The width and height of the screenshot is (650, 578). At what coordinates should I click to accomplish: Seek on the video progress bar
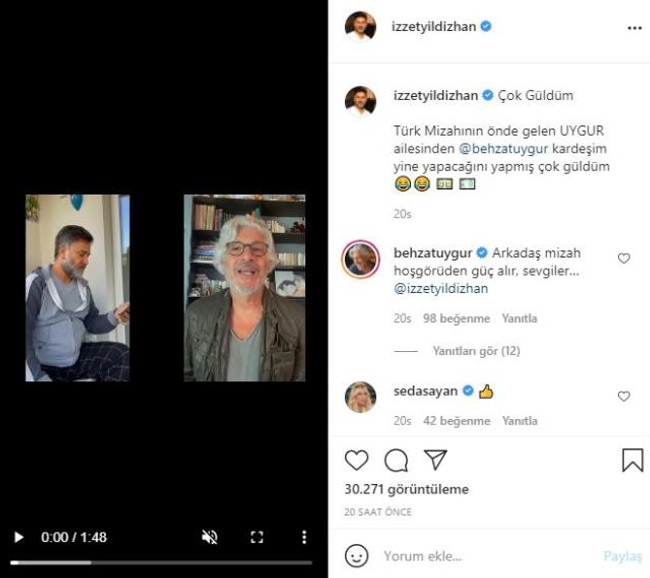(x=160, y=562)
